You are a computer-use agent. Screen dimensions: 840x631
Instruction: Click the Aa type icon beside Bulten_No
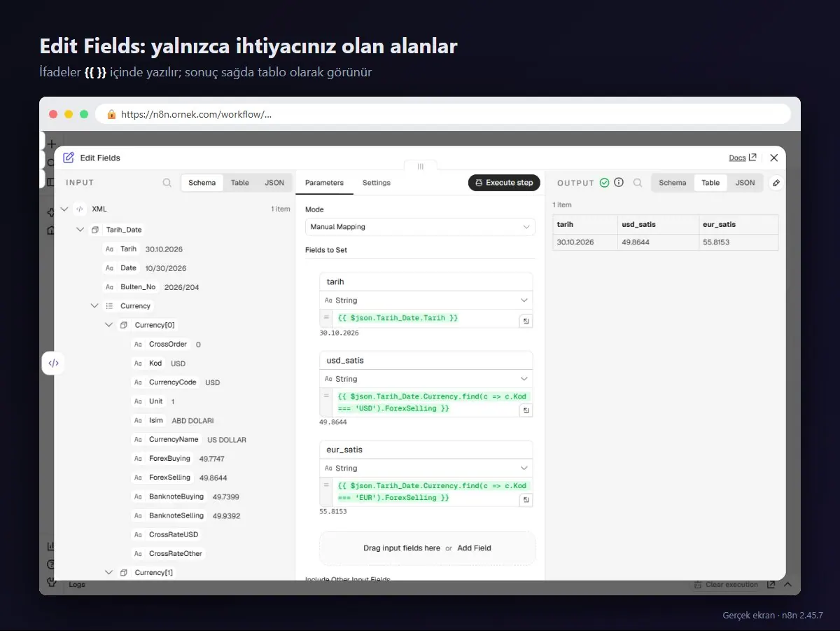pyautogui.click(x=109, y=287)
